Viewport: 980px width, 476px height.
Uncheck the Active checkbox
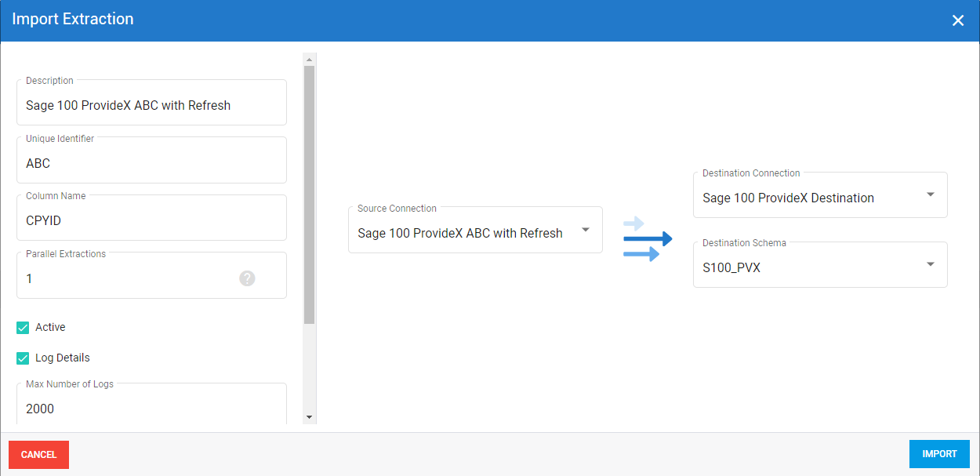pos(23,328)
